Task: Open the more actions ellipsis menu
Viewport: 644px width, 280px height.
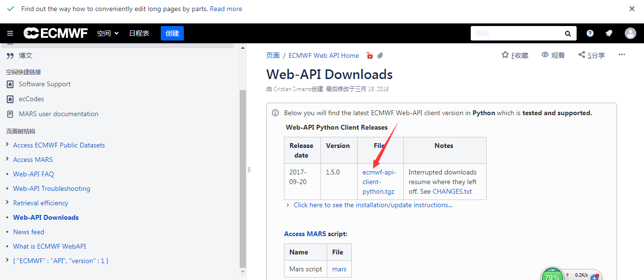Action: 622,55
